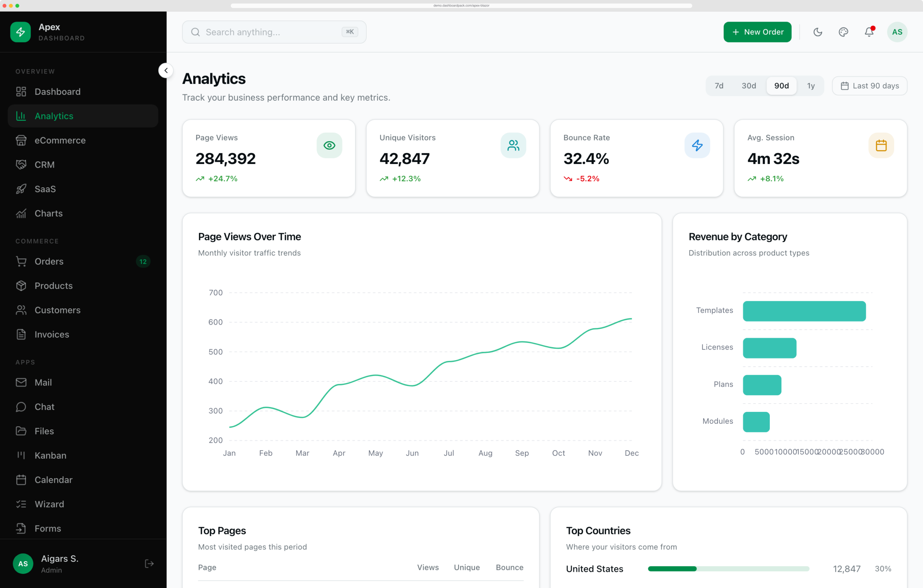Click the -5.2% bounce rate change
The height and width of the screenshot is (588, 923).
pyautogui.click(x=588, y=178)
